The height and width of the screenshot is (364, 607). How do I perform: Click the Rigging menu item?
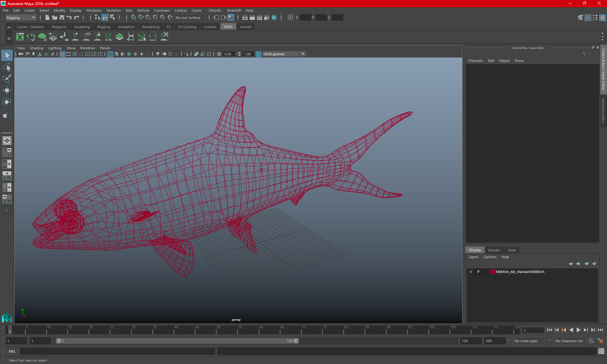pos(103,27)
